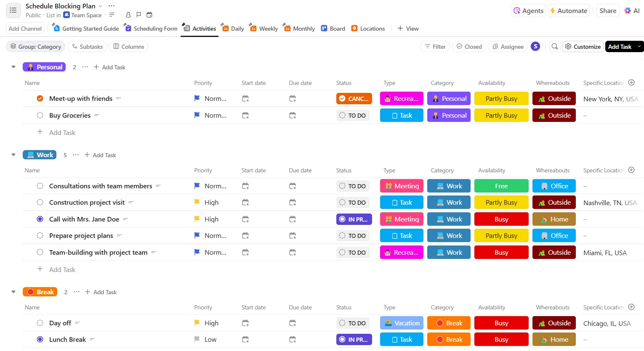The width and height of the screenshot is (644, 351).
Task: Click the flag icon in the header
Action: 139,15
